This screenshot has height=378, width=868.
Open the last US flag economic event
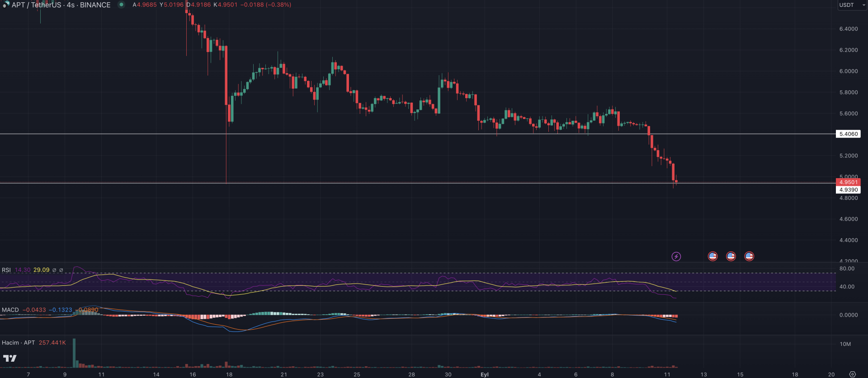pos(749,256)
